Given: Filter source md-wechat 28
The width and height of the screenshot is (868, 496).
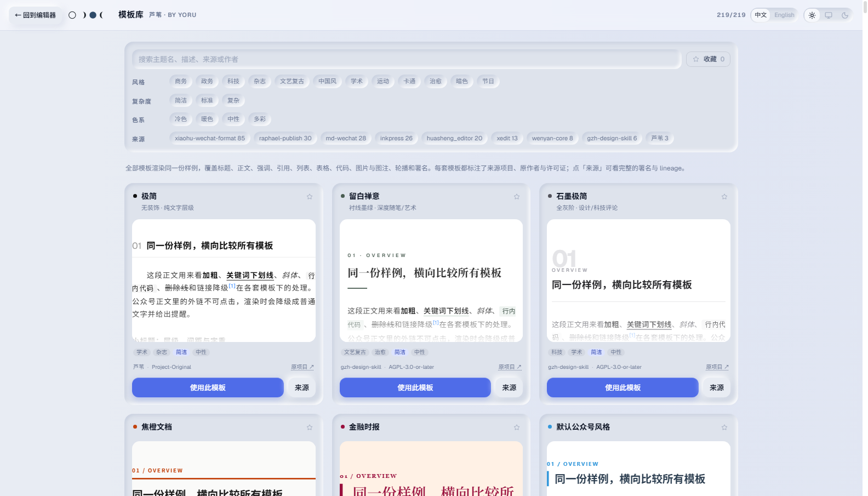Looking at the screenshot, I should pos(346,138).
